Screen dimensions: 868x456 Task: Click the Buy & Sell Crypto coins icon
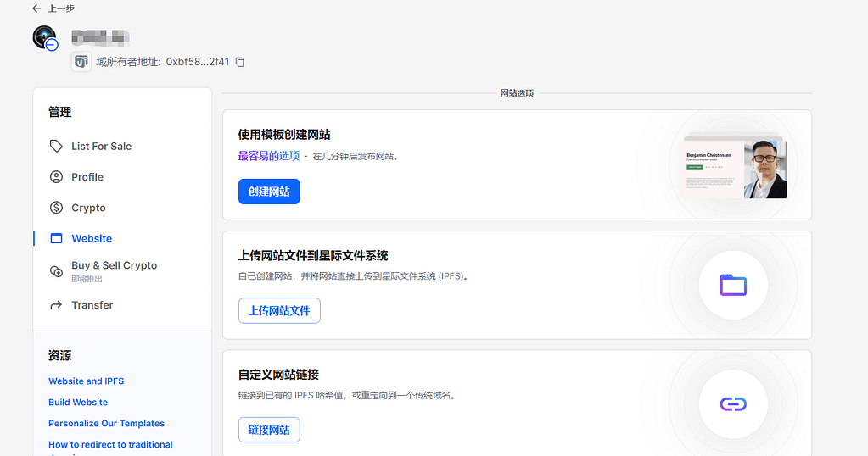pyautogui.click(x=56, y=271)
